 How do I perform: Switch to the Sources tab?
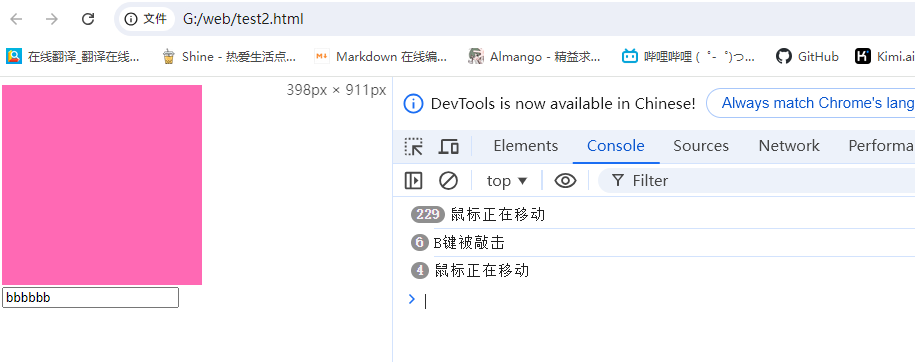pos(701,146)
